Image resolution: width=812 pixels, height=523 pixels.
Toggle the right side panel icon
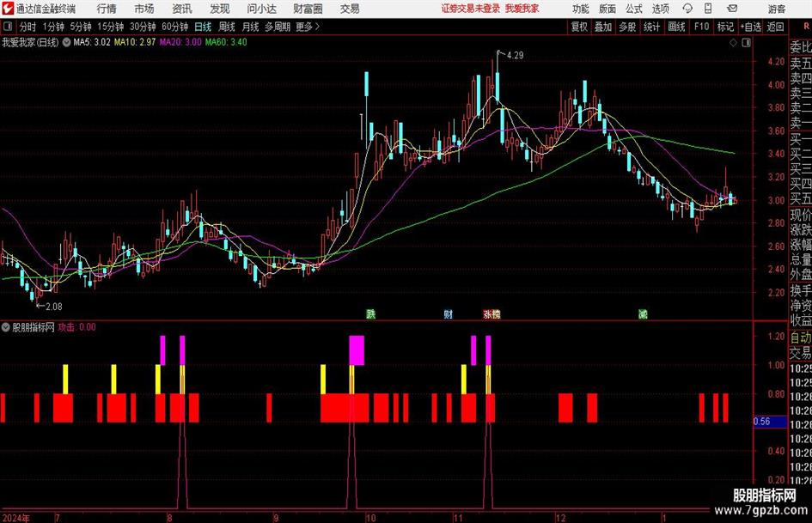click(x=746, y=43)
